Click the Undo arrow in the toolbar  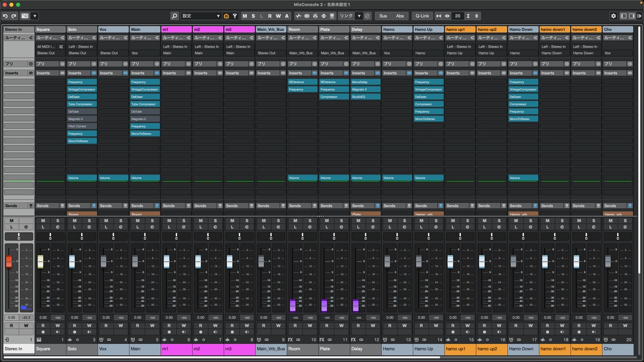click(6, 16)
